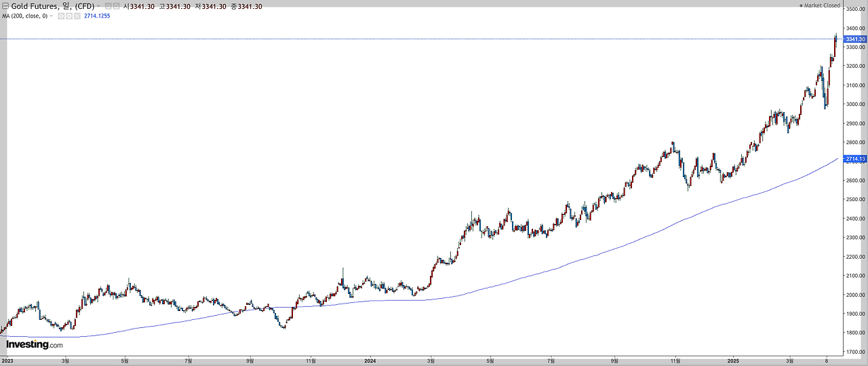Click the 3000.00 price axis label
Image resolution: width=868 pixels, height=366 pixels.
coord(856,104)
